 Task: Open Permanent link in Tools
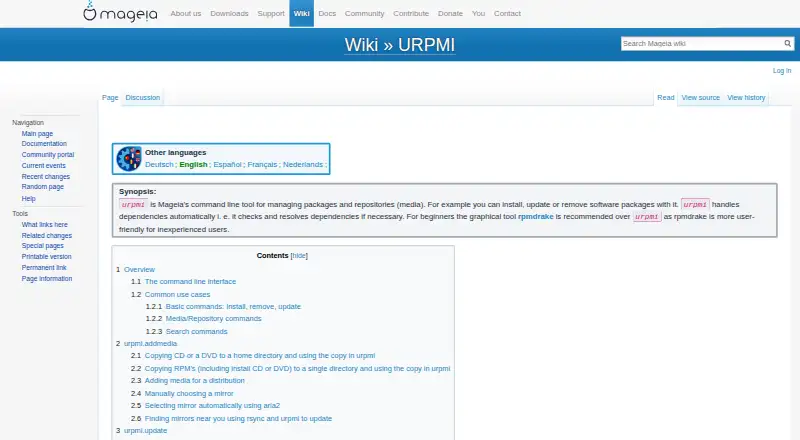[x=44, y=267]
